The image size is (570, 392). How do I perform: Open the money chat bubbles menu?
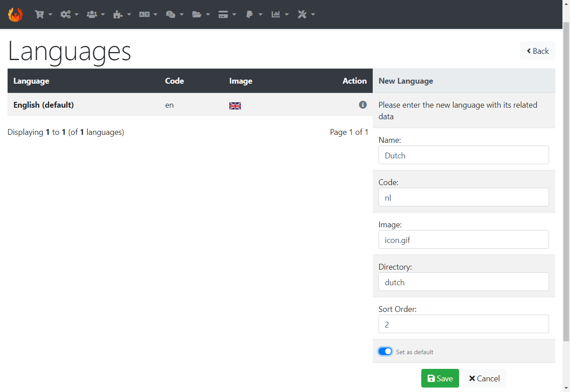pos(175,14)
